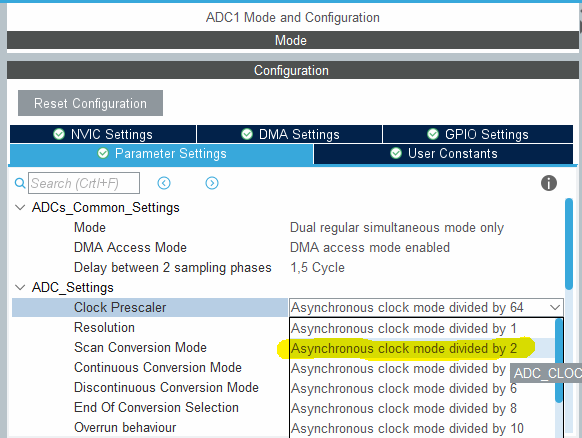Open the Clock Prescaler dropdown arrow
582x438 pixels.
(555, 307)
